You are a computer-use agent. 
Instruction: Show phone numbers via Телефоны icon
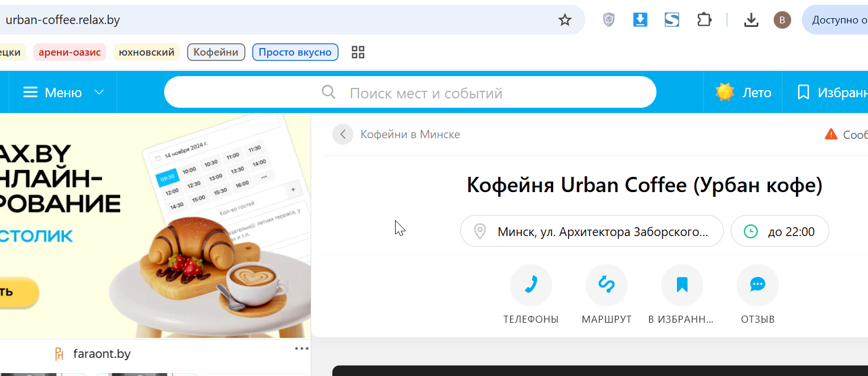(531, 285)
